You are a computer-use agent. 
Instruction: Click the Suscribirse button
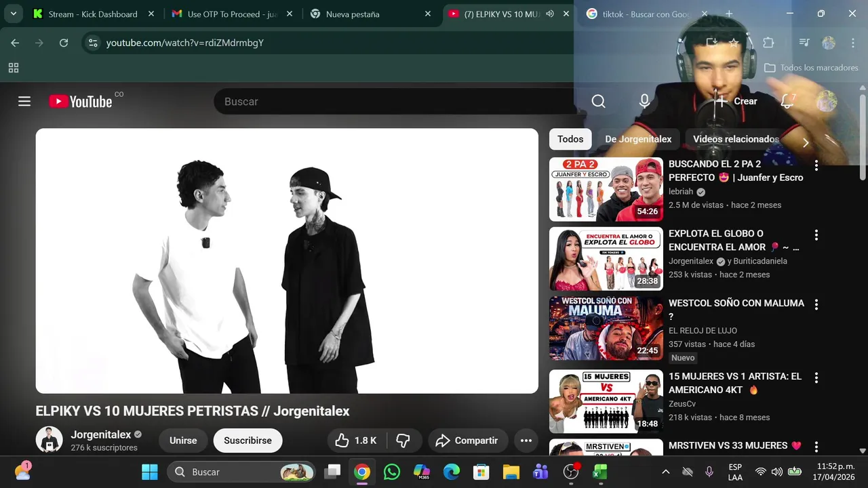pyautogui.click(x=248, y=441)
